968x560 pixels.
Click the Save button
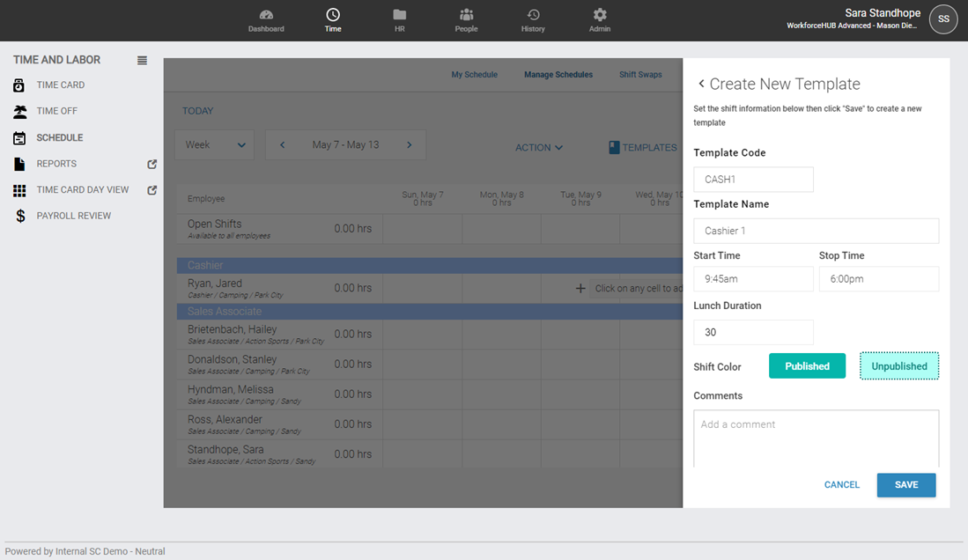pos(905,485)
